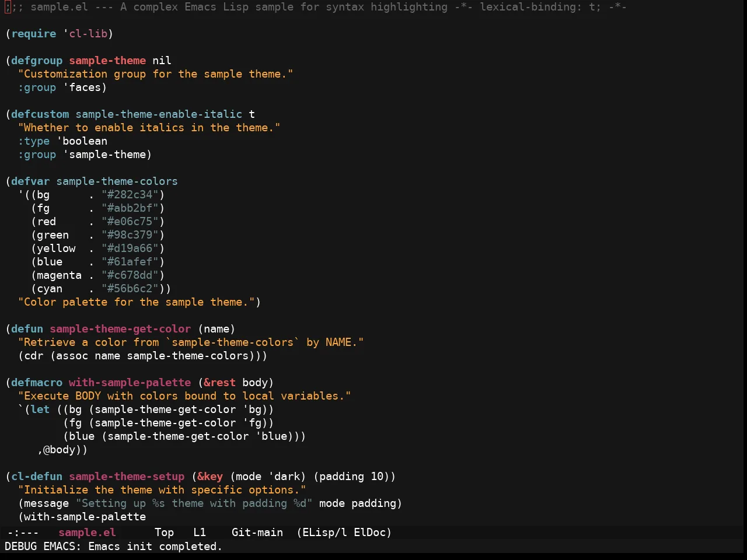Click the assoc function call
Viewport: 747px width, 560px height.
tap(72, 356)
